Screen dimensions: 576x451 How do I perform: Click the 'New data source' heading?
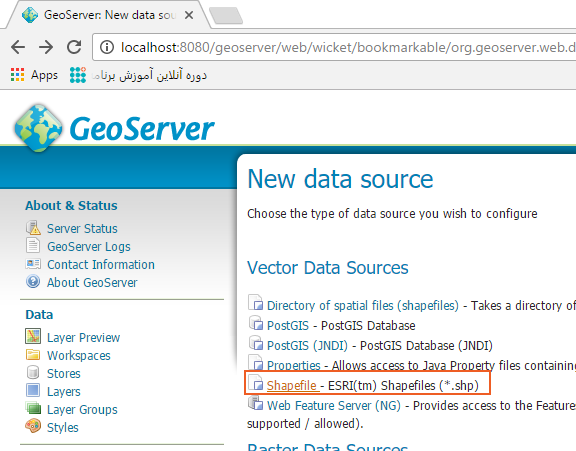(x=340, y=179)
